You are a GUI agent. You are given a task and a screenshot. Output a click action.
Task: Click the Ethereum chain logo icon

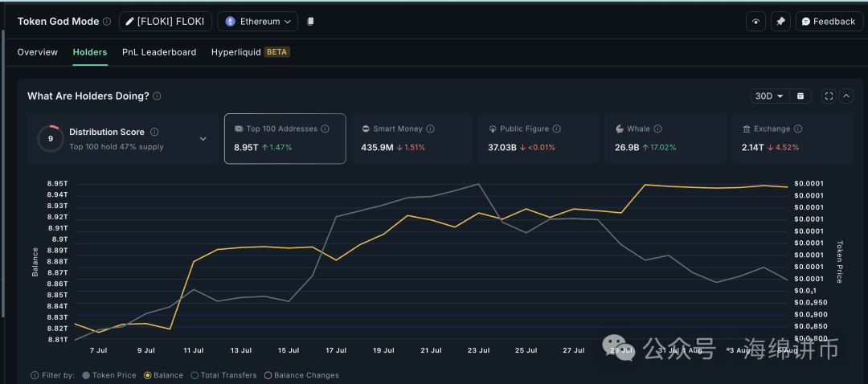click(x=231, y=22)
